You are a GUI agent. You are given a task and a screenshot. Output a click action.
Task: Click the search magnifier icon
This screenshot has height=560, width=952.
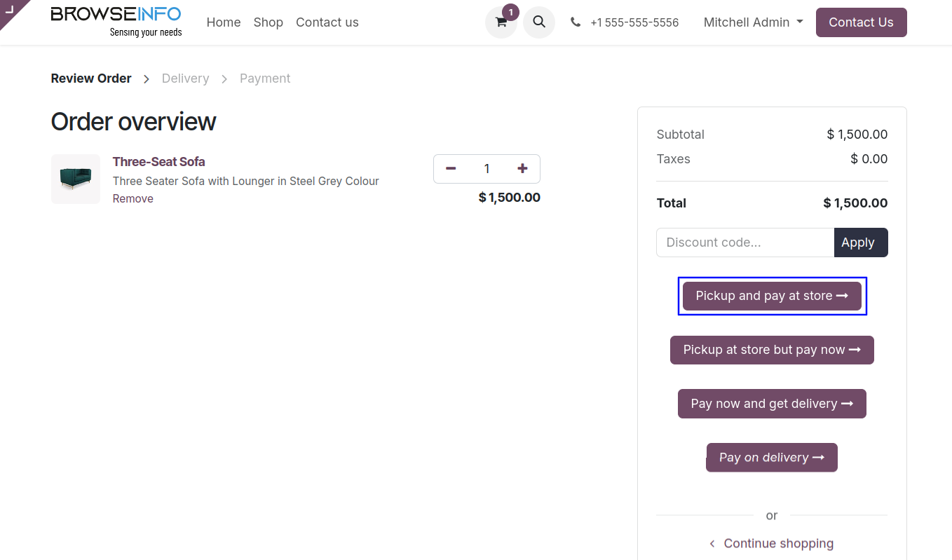pyautogui.click(x=539, y=22)
